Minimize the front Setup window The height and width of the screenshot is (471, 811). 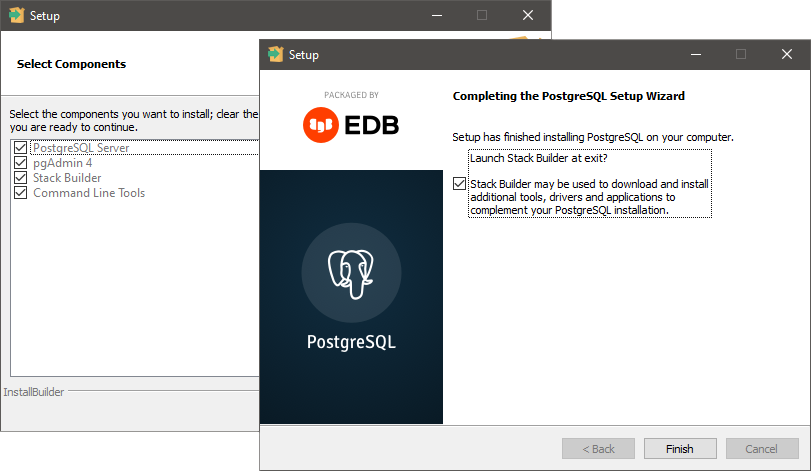696,54
